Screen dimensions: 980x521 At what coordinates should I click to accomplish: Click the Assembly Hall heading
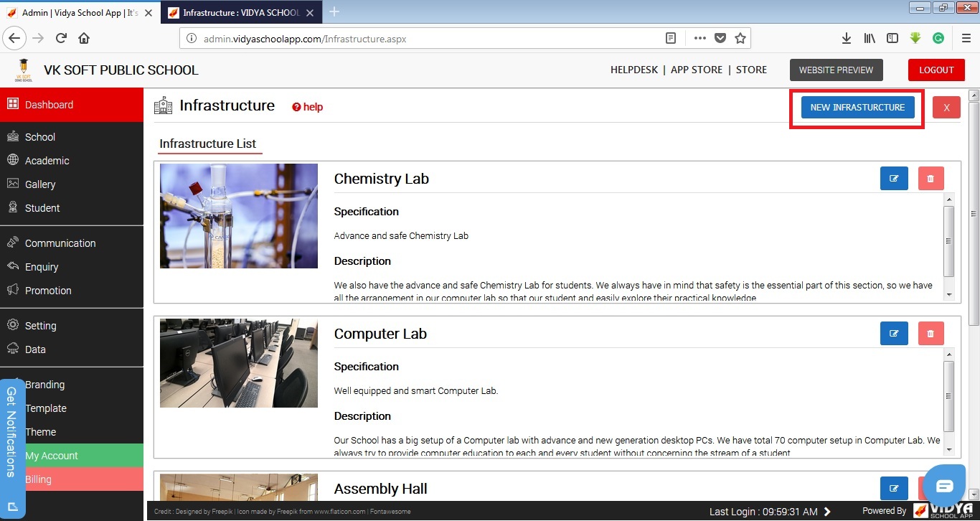click(380, 489)
